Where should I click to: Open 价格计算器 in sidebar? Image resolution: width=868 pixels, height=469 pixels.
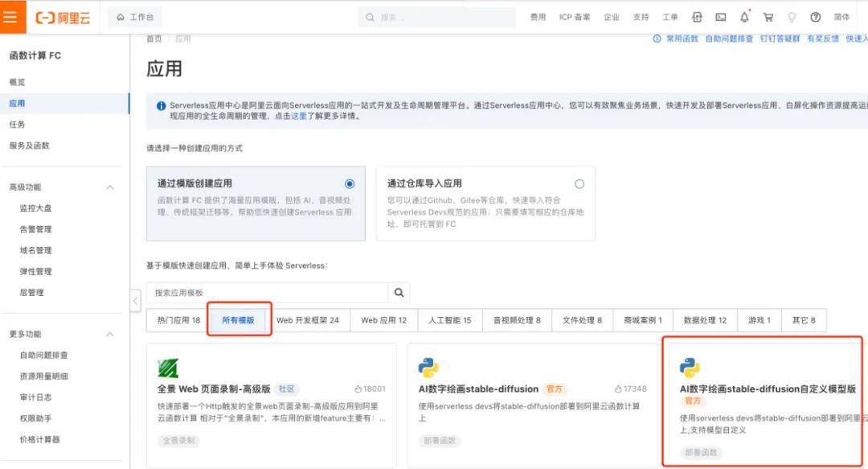pyautogui.click(x=40, y=439)
